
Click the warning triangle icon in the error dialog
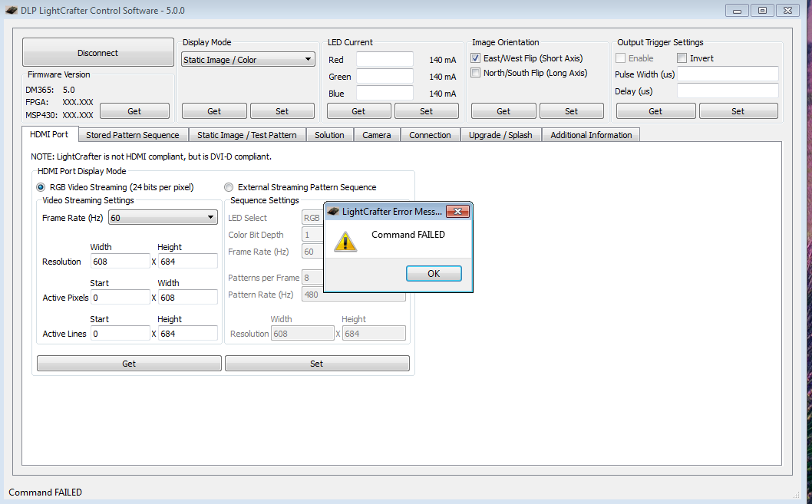click(x=345, y=242)
